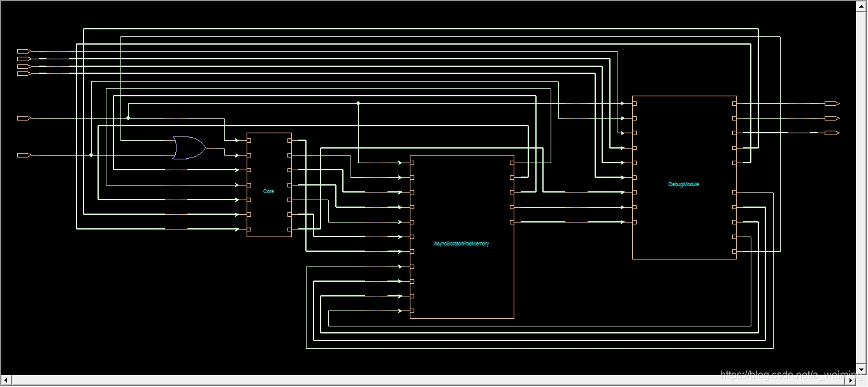
Task: Click the bottom-left input pin of AsyncScratchPadMemory
Action: 412,310
